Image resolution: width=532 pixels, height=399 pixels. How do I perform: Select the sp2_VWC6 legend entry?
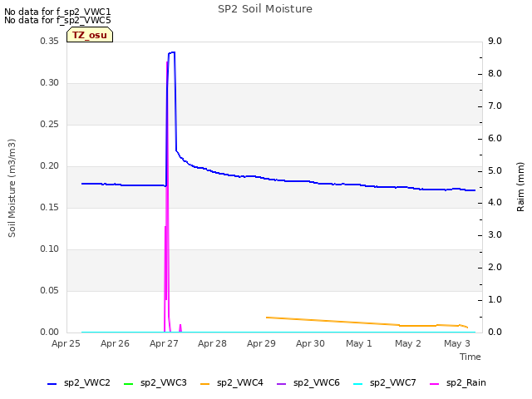308,383
